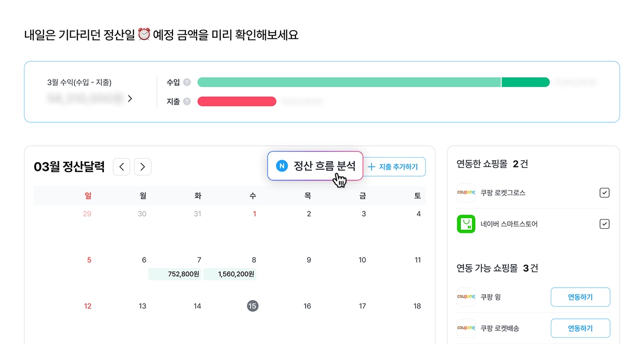Click the Coupang Rocket Delivery logo icon
Screen dimensions: 644x344
[466, 328]
